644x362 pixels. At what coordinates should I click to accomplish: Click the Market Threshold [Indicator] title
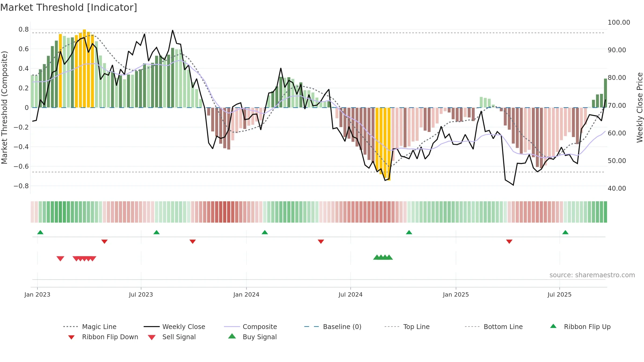tap(69, 8)
